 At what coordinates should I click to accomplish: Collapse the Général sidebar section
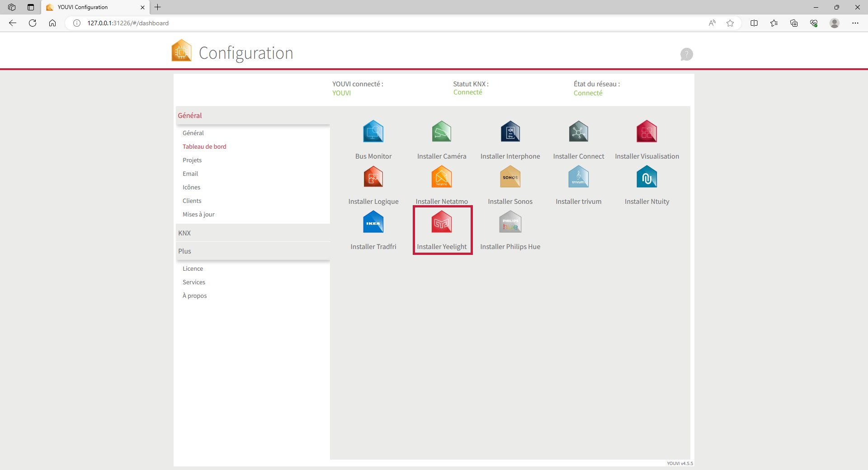coord(253,115)
